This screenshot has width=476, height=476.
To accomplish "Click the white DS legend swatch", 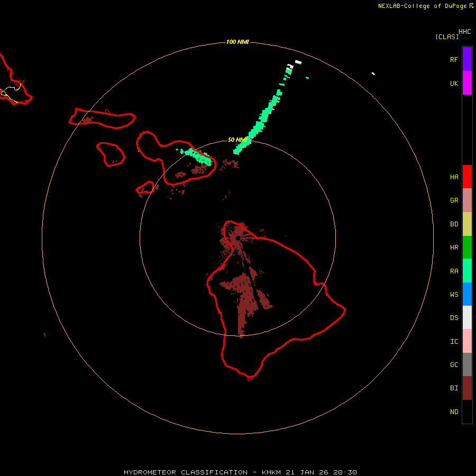I will (x=467, y=317).
